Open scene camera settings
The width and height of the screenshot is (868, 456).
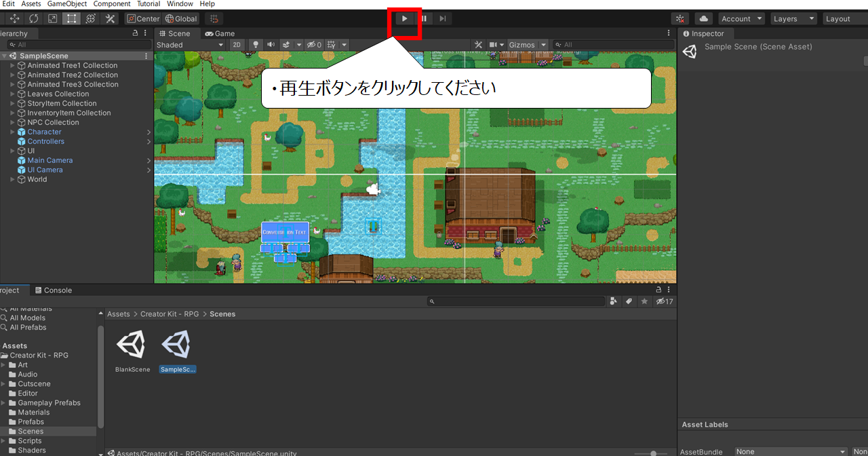[x=497, y=45]
